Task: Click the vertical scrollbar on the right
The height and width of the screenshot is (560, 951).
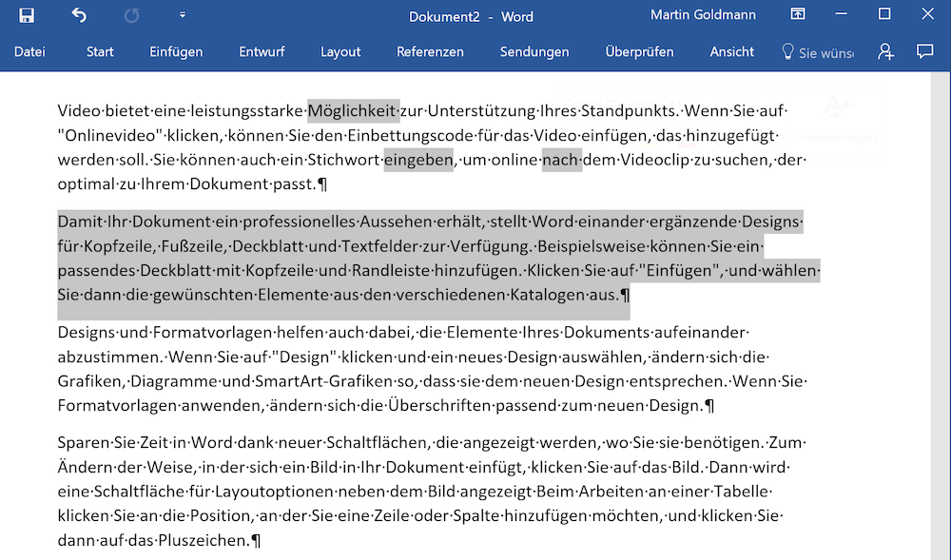Action: 941,315
